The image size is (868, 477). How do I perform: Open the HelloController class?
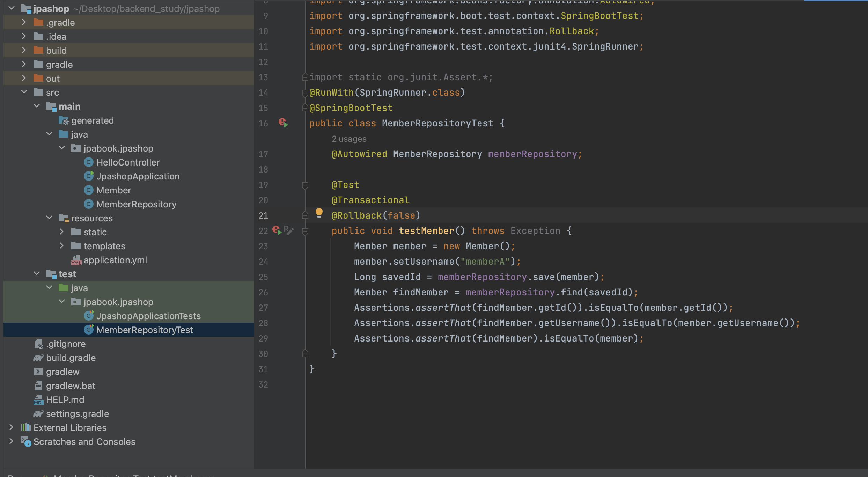(128, 162)
